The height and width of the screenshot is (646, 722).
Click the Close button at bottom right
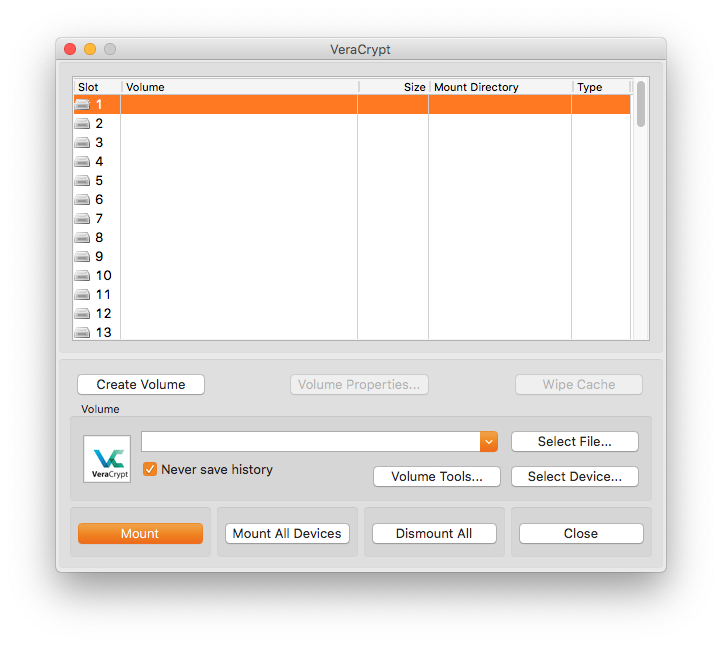pos(581,534)
